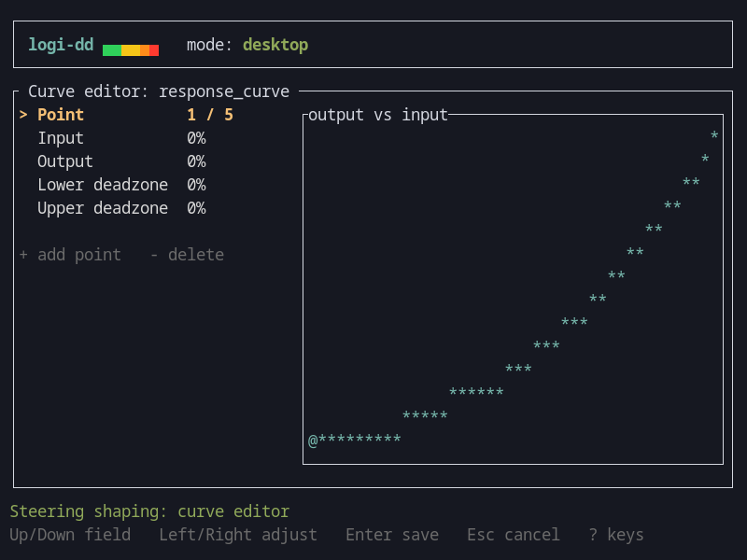Screen dimensions: 747x560
Task: Select the Output 0% field
Action: pyautogui.click(x=121, y=161)
